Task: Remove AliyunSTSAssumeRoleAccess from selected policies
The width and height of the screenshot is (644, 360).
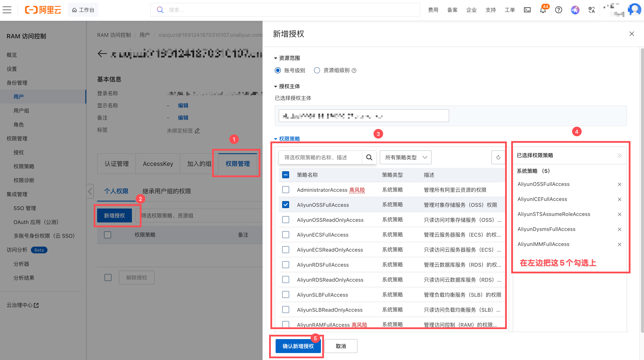Action: (x=619, y=214)
